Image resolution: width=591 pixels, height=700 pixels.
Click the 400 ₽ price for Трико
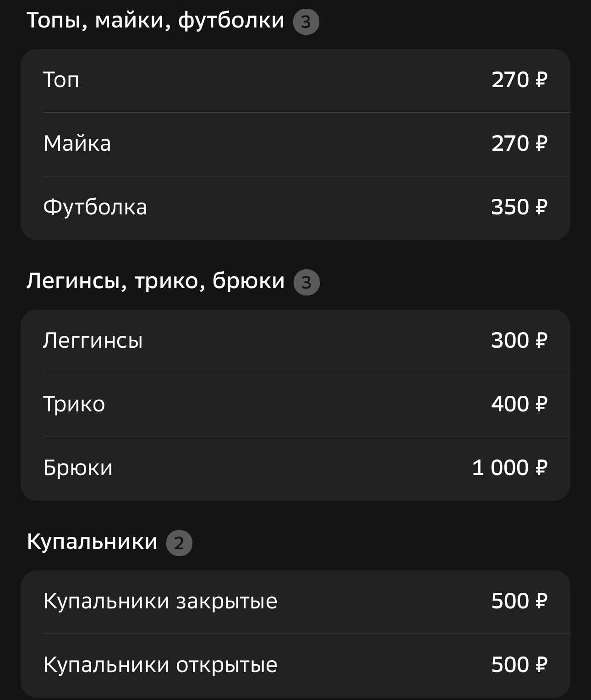coord(520,405)
